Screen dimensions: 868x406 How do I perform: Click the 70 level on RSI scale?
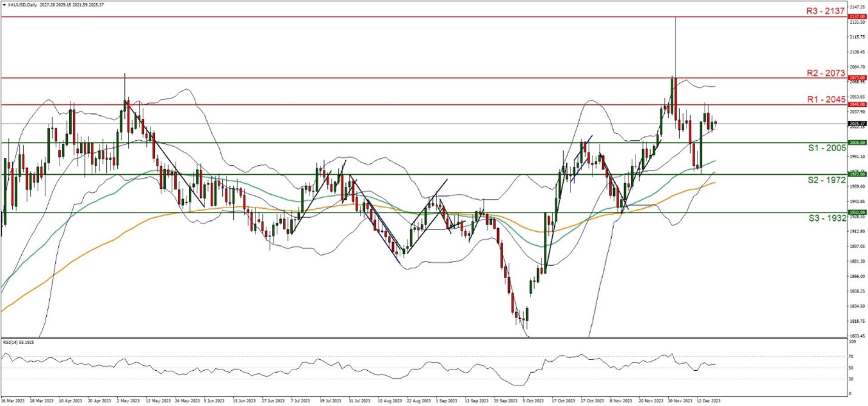pos(852,356)
